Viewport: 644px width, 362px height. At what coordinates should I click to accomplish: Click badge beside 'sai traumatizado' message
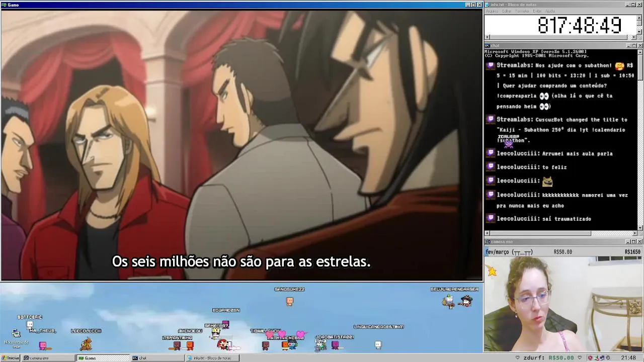[491, 218]
